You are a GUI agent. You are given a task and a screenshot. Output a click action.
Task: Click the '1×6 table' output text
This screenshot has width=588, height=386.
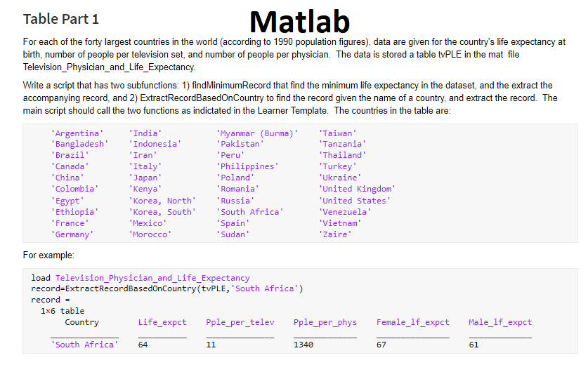(x=63, y=310)
